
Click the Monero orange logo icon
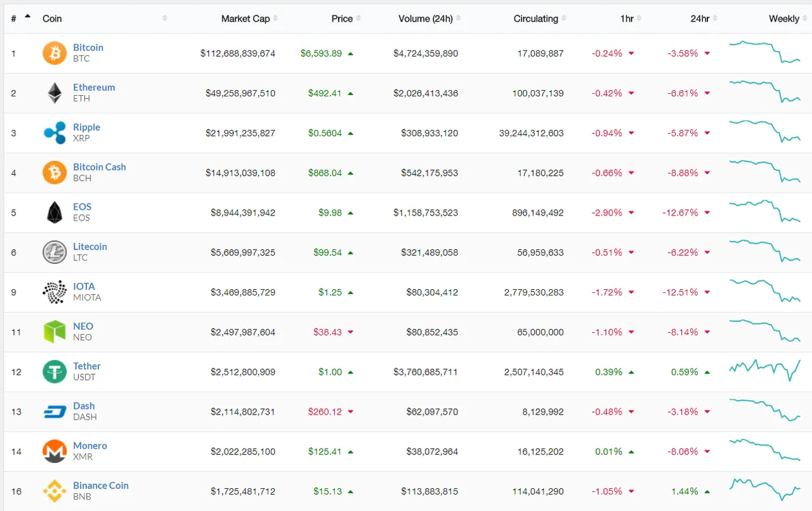(55, 451)
